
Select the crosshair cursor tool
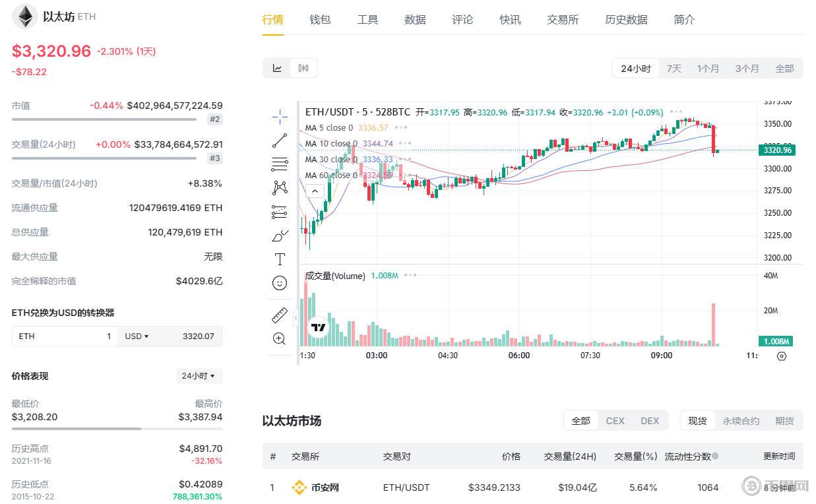click(280, 117)
